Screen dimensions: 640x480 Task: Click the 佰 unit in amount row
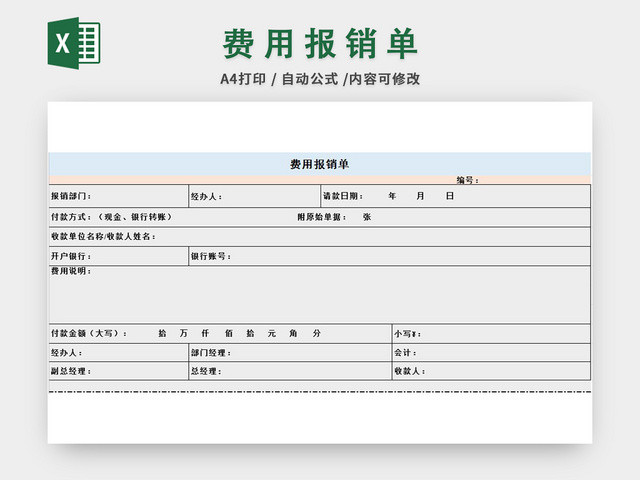(229, 333)
